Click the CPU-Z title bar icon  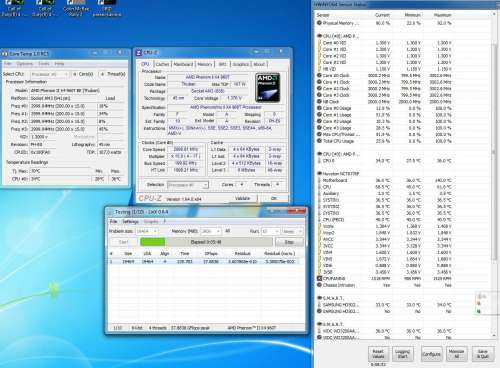[x=139, y=53]
